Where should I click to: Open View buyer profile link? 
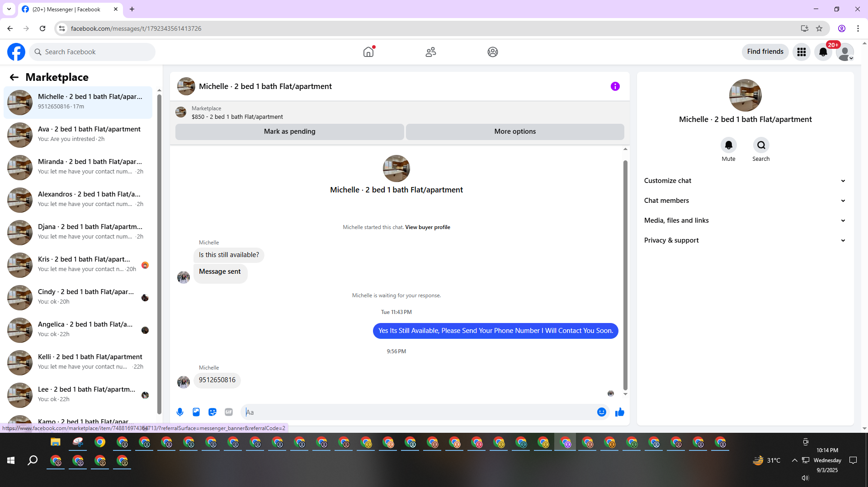tap(428, 227)
